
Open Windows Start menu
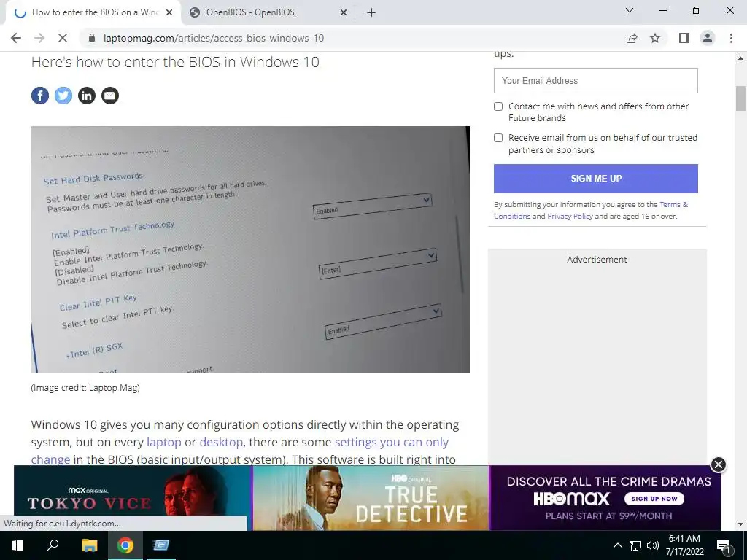coord(18,545)
